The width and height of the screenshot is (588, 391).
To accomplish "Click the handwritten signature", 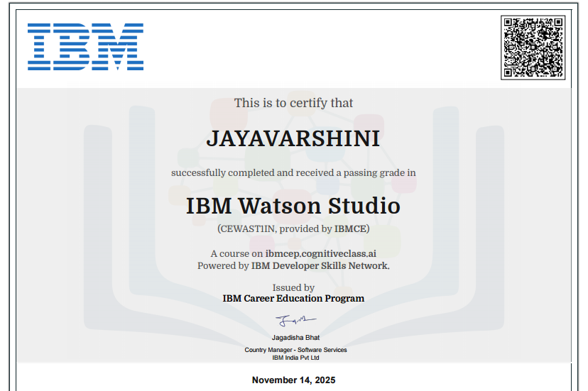I will click(x=295, y=321).
